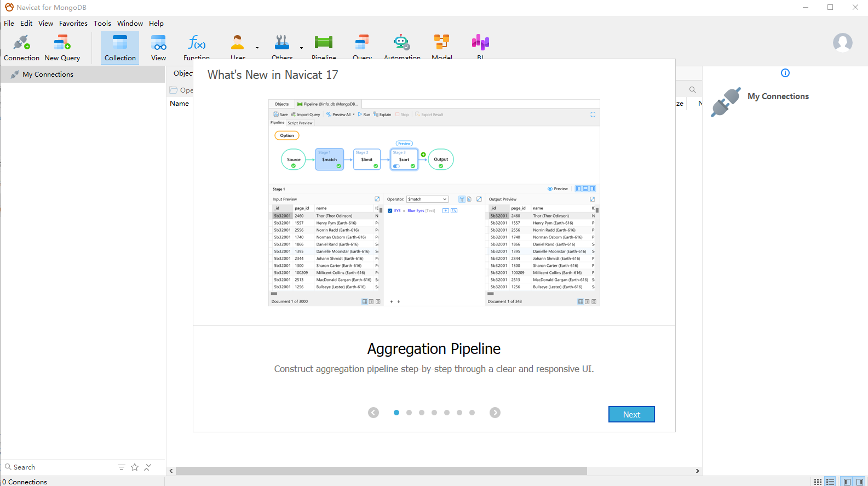The height and width of the screenshot is (486, 868).
Task: Expand the User toolbar dropdown arrow
Action: pyautogui.click(x=257, y=48)
